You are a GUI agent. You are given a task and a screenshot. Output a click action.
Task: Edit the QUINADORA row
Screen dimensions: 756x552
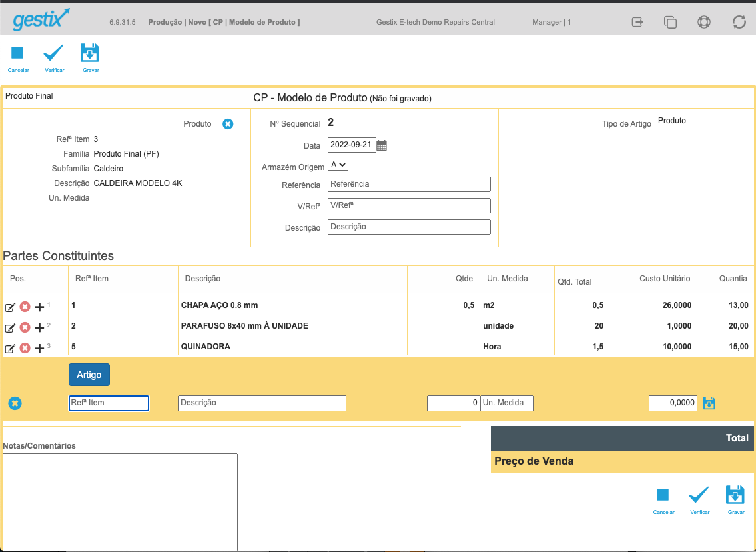click(x=9, y=349)
